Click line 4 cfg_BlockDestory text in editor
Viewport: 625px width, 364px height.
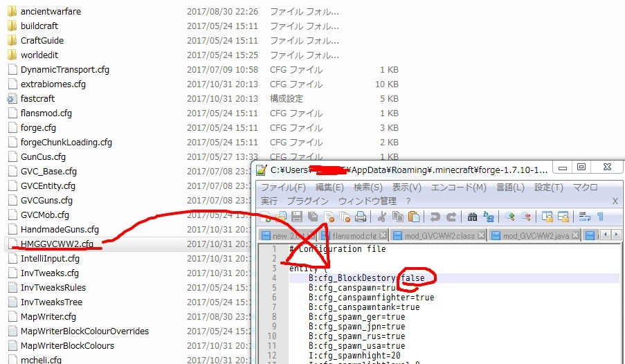tap(353, 278)
